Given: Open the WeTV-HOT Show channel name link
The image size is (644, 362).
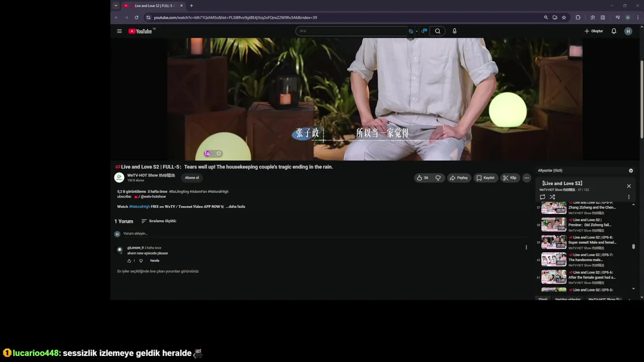Looking at the screenshot, I should [x=151, y=175].
